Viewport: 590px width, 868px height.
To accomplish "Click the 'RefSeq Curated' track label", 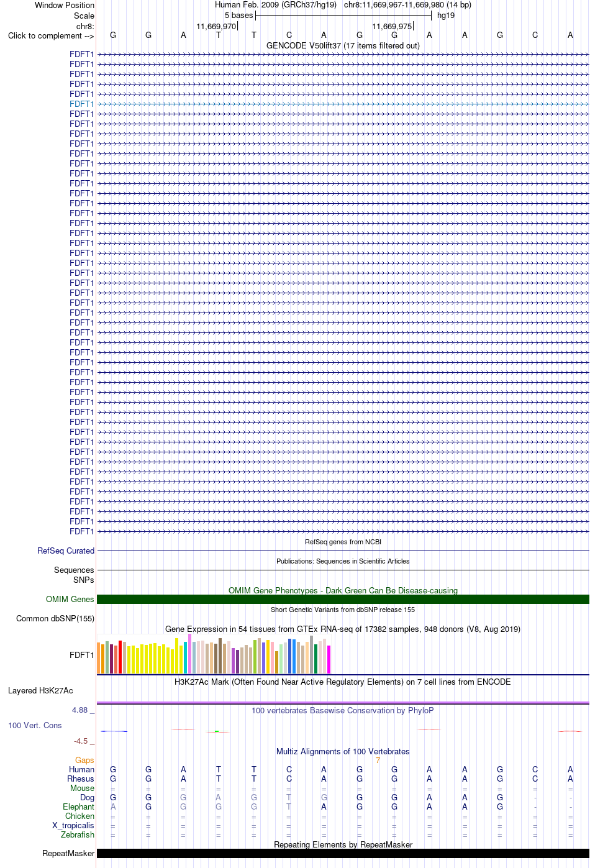I will click(x=66, y=551).
